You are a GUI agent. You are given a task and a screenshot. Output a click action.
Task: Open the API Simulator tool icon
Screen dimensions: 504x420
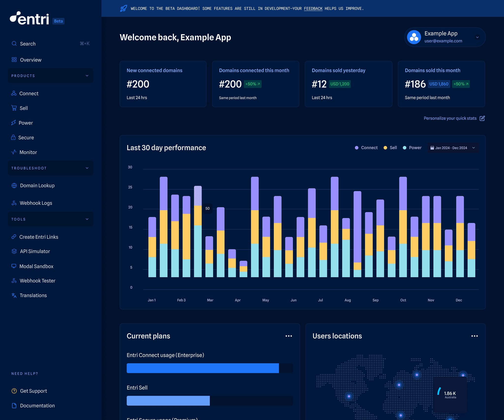click(14, 251)
